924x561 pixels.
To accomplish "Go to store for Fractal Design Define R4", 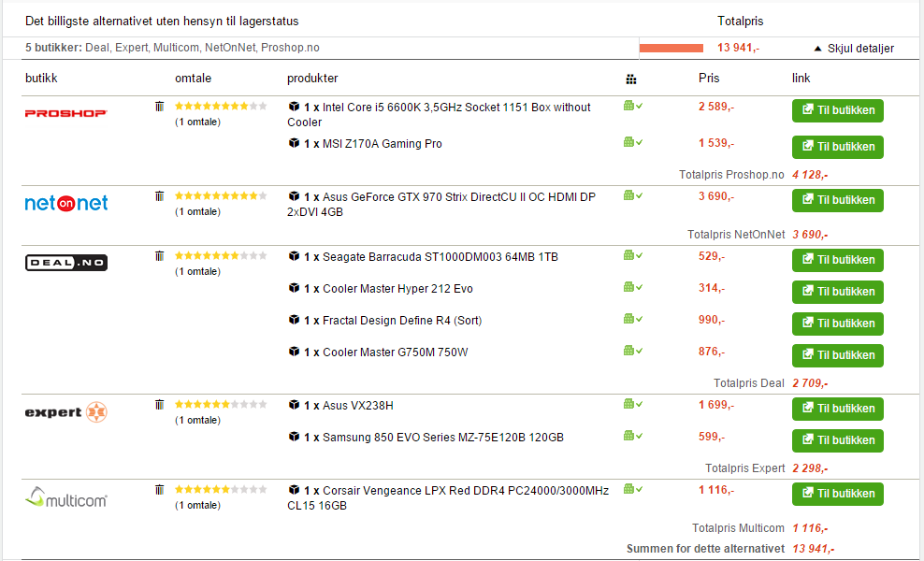I will point(837,324).
